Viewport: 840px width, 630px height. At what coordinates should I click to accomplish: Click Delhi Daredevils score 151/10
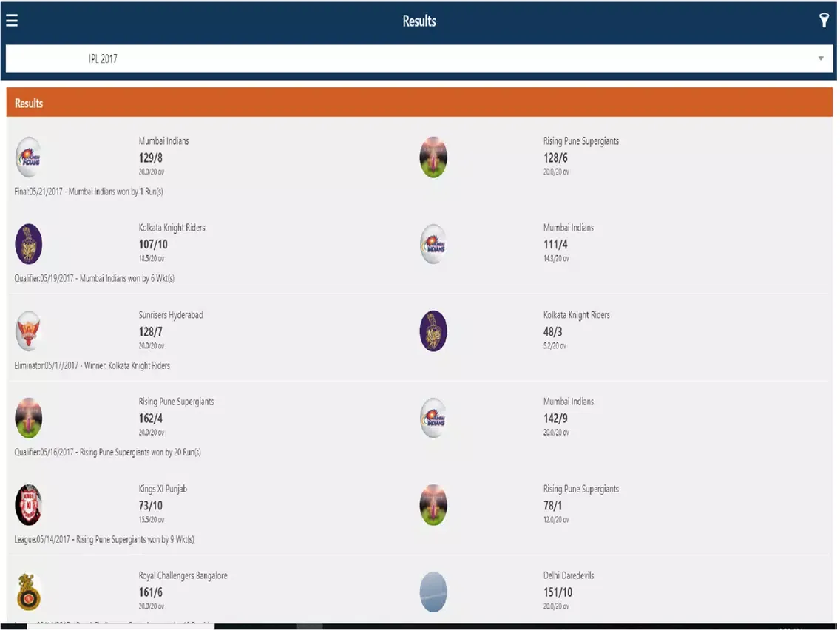pos(558,592)
